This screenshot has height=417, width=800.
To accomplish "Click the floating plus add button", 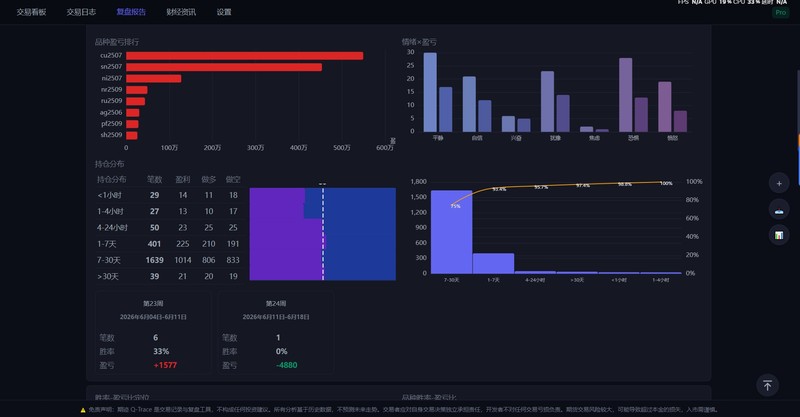I will click(x=779, y=183).
